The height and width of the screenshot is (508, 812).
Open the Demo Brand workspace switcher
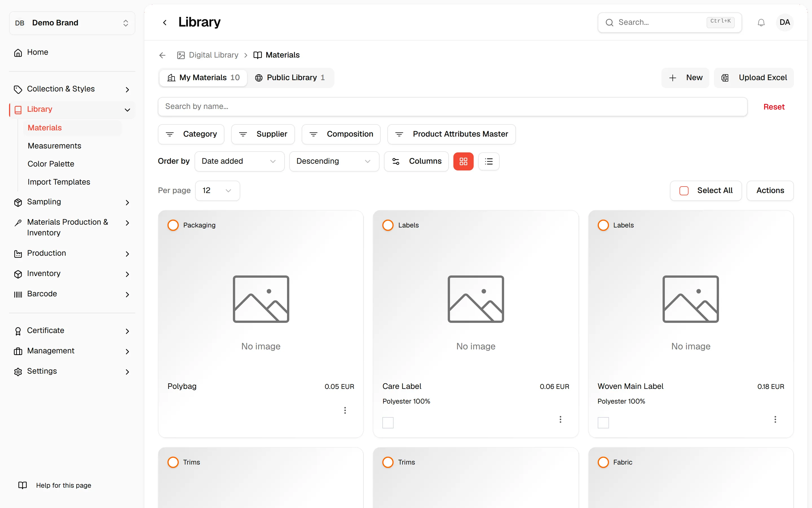[72, 23]
